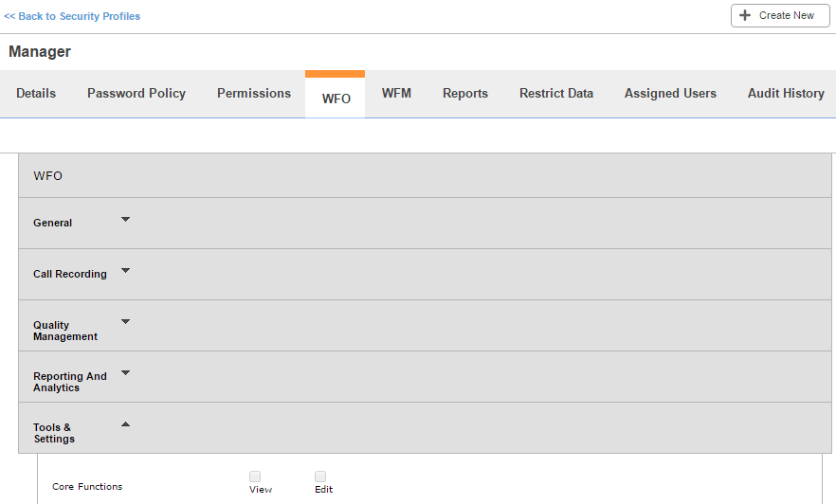
Task: Switch to the WFM tab
Action: click(x=396, y=94)
